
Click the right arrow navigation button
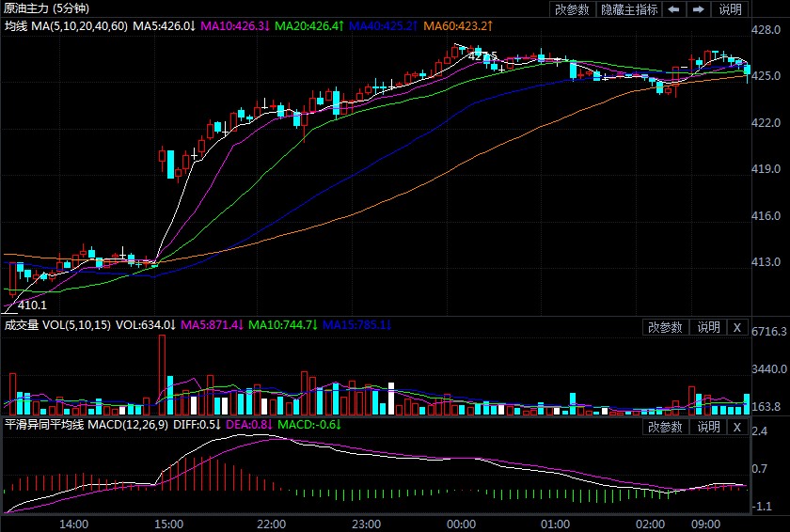[x=698, y=9]
